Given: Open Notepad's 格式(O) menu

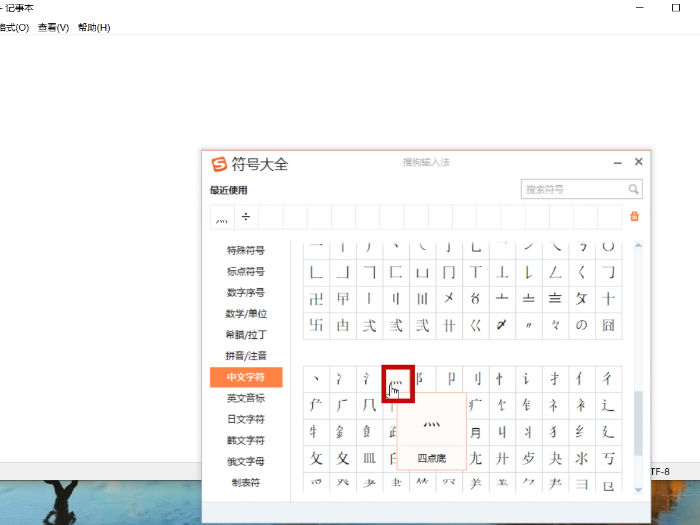Looking at the screenshot, I should coord(13,28).
